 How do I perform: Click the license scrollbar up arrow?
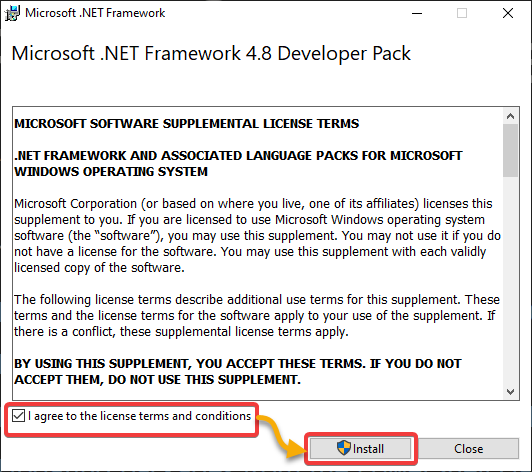pyautogui.click(x=510, y=116)
